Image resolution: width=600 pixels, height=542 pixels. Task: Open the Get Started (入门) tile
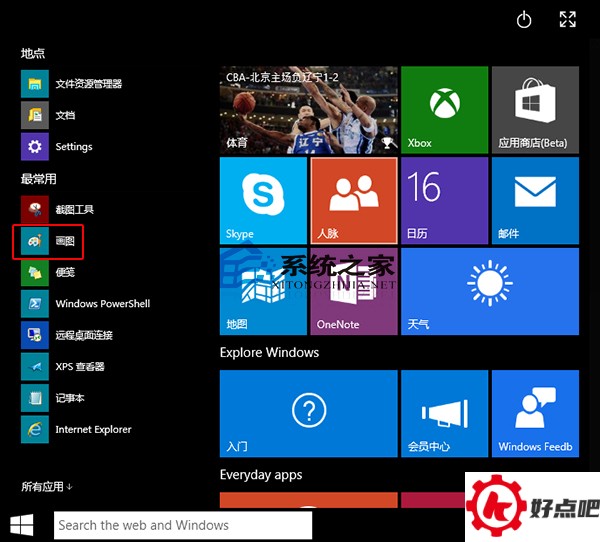(309, 413)
